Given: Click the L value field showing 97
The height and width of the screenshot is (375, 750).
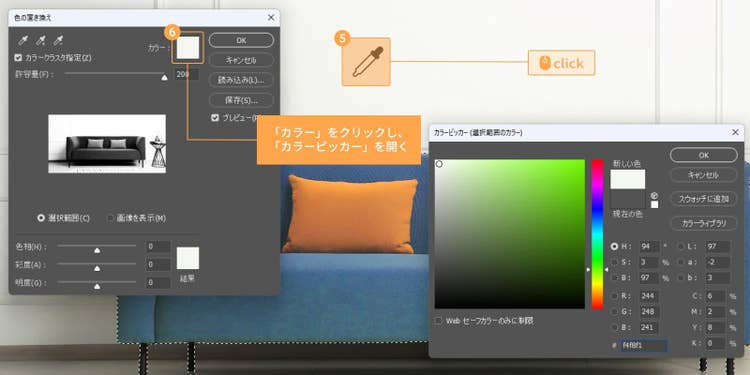Looking at the screenshot, I should click(x=717, y=247).
